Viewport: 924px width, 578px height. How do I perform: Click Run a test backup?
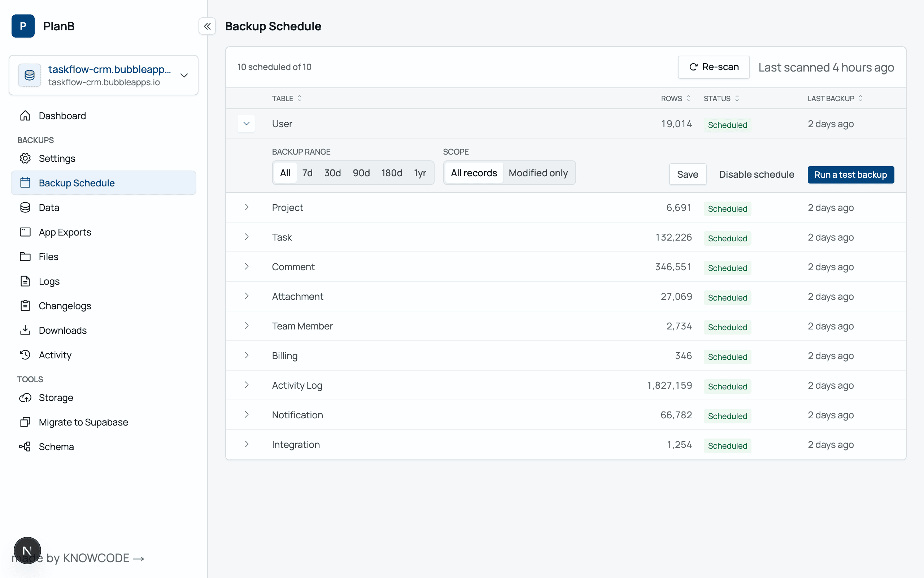pyautogui.click(x=850, y=174)
